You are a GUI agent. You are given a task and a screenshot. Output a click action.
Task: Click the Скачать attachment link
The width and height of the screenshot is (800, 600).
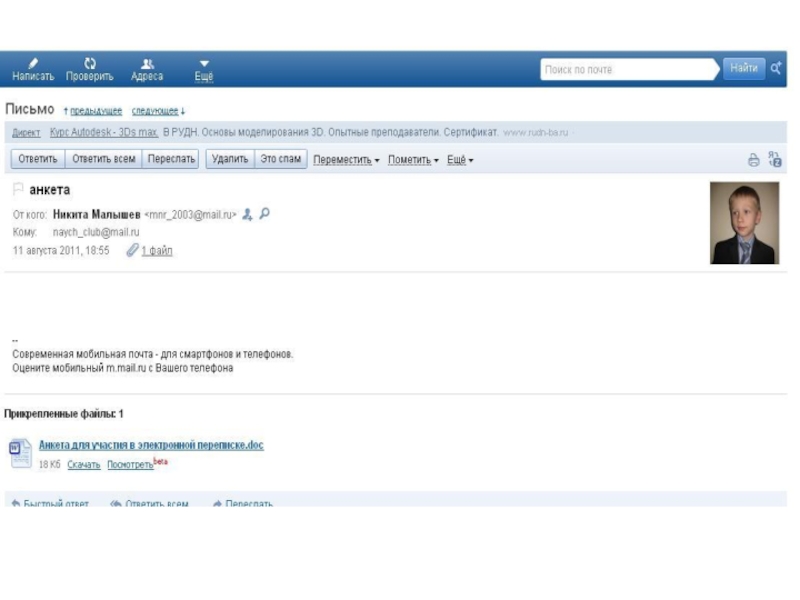click(x=84, y=465)
